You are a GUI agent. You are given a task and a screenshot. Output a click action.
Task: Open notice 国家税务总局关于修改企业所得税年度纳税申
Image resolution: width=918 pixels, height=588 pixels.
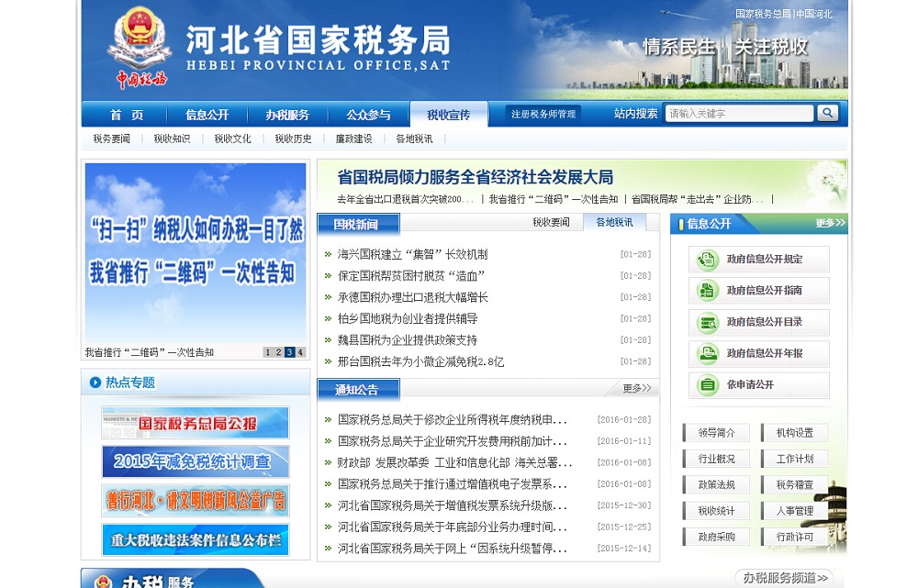tap(452, 419)
